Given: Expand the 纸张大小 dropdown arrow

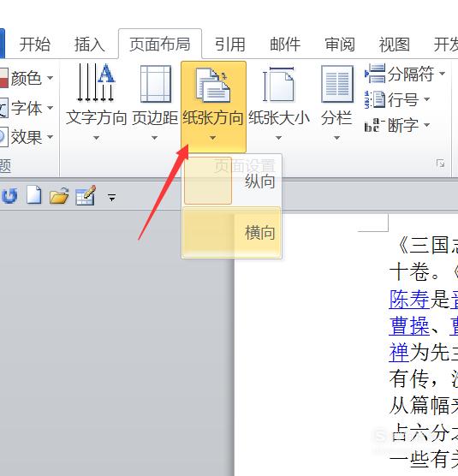Looking at the screenshot, I should pos(278,138).
